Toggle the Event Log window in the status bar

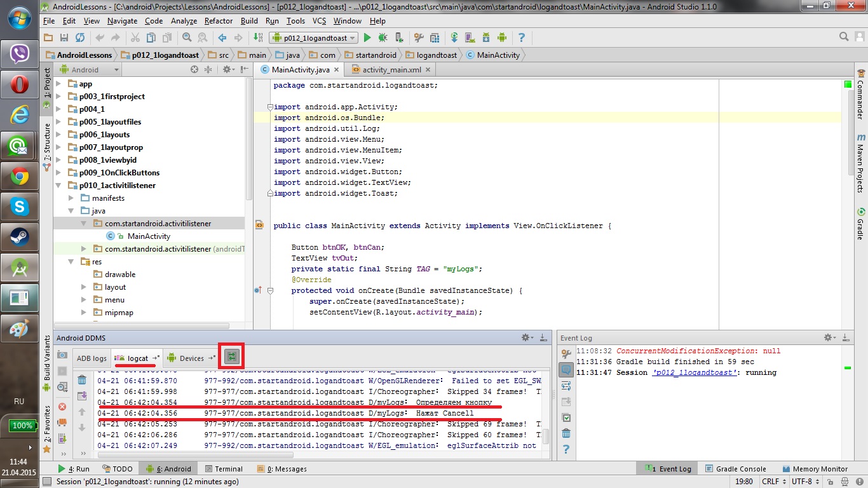(668, 469)
